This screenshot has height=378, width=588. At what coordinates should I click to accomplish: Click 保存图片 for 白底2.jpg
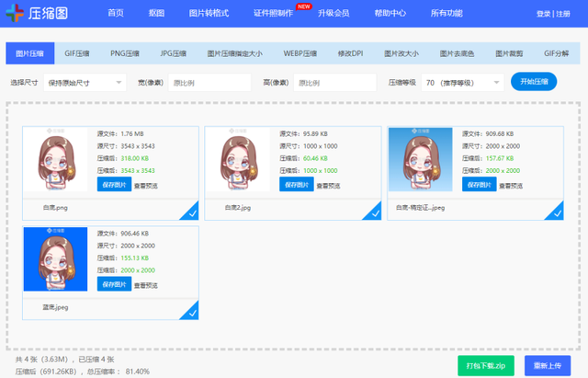296,185
